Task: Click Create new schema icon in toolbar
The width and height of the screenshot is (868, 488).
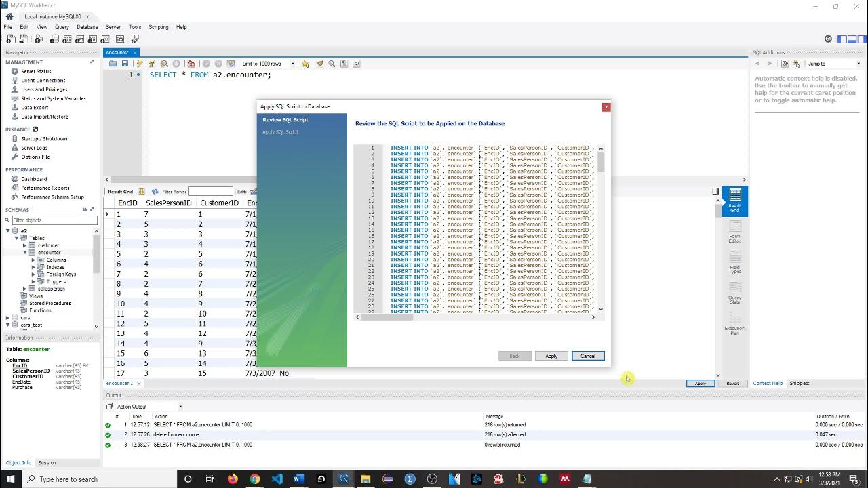Action: [x=53, y=39]
